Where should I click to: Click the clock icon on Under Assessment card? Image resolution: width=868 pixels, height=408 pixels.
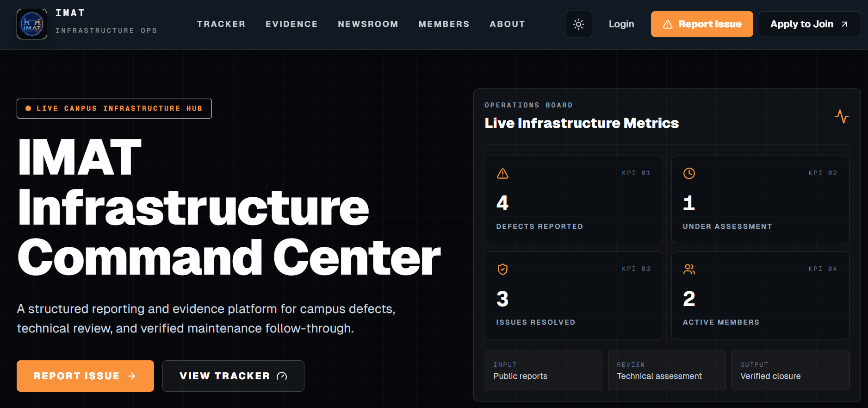pos(689,174)
